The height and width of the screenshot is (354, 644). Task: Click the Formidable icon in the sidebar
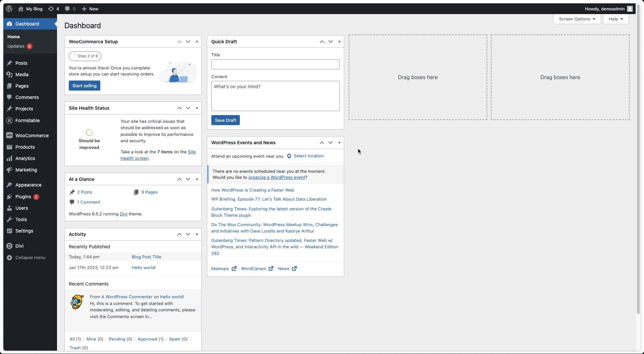pyautogui.click(x=9, y=120)
